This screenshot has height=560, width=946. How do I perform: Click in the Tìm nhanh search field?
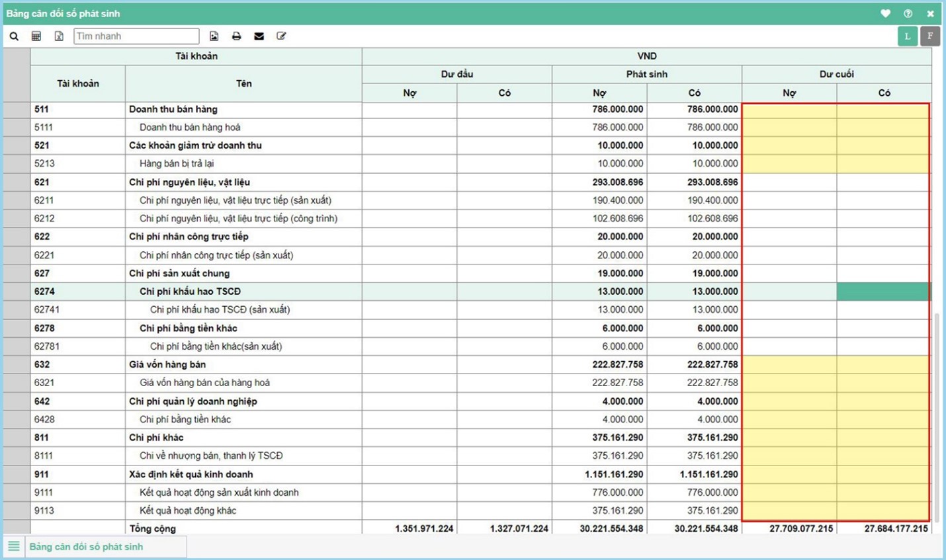(136, 36)
